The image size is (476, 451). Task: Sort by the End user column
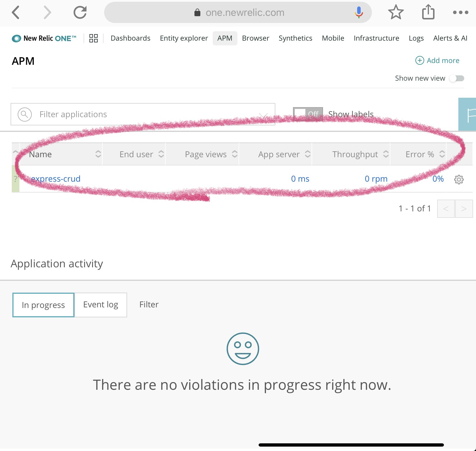134,154
